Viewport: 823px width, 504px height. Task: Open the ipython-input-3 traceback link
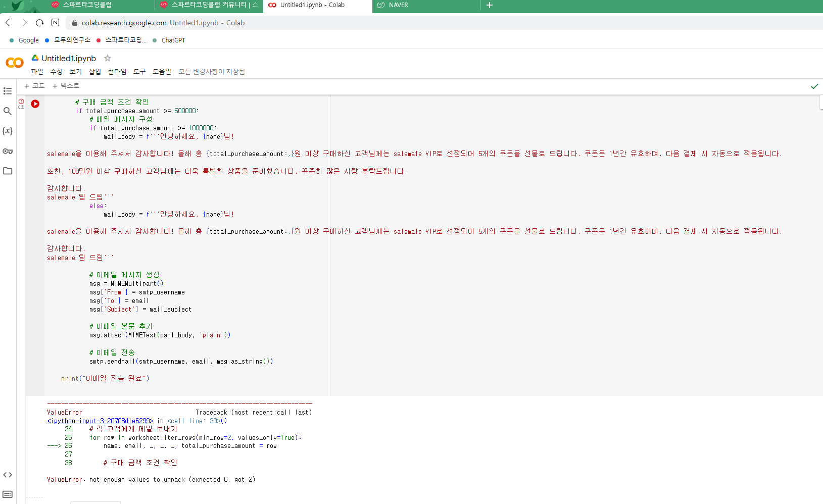[x=100, y=421]
